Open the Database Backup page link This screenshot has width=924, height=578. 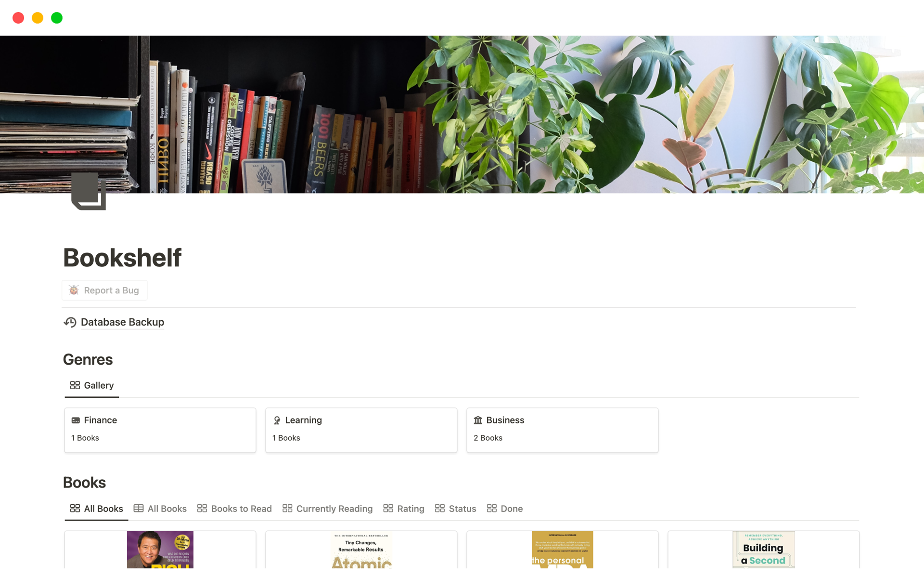point(122,322)
